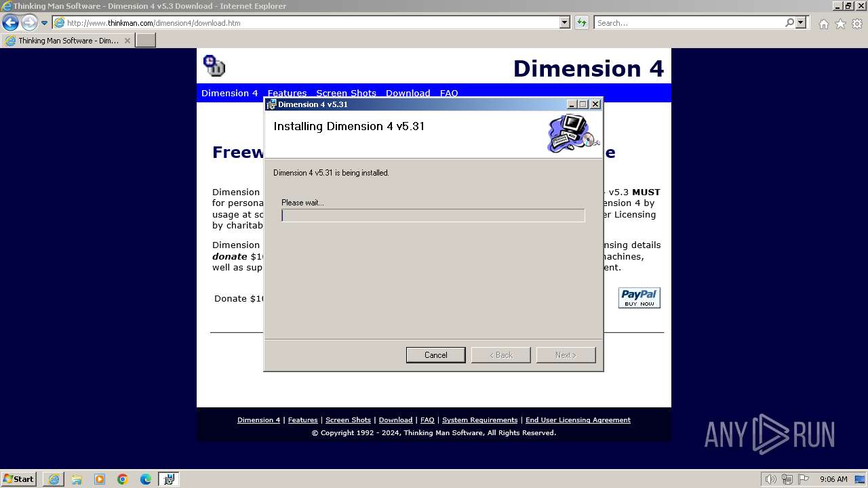Close the Thinking Man Software tab
The height and width of the screenshot is (488, 868).
127,41
